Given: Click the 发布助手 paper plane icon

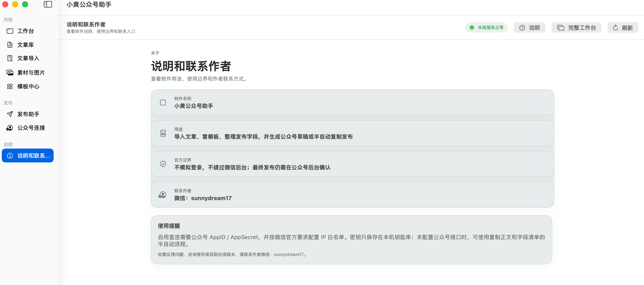Looking at the screenshot, I should (10, 114).
